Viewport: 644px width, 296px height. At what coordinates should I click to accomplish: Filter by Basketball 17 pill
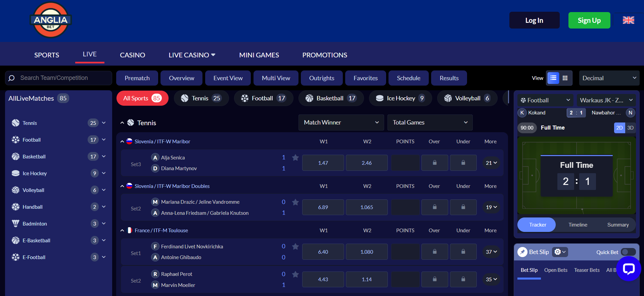(331, 98)
